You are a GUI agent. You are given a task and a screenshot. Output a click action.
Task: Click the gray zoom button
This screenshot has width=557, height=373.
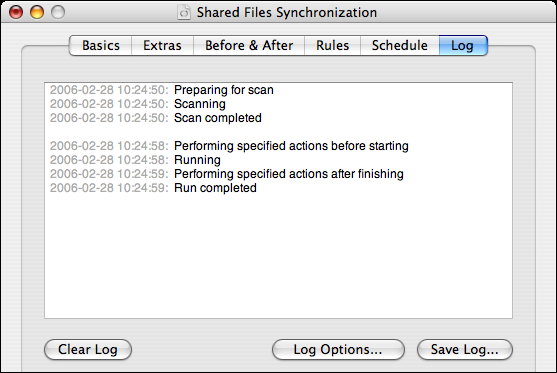pyautogui.click(x=58, y=12)
